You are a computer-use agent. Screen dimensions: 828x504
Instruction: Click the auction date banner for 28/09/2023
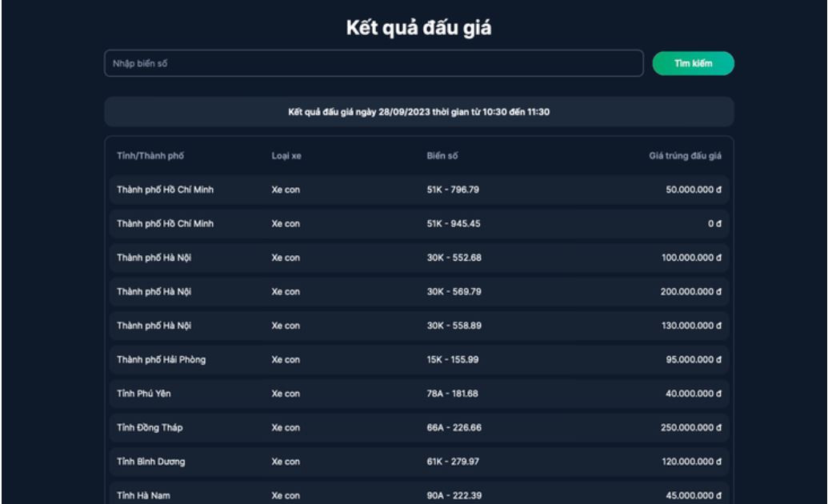point(418,111)
